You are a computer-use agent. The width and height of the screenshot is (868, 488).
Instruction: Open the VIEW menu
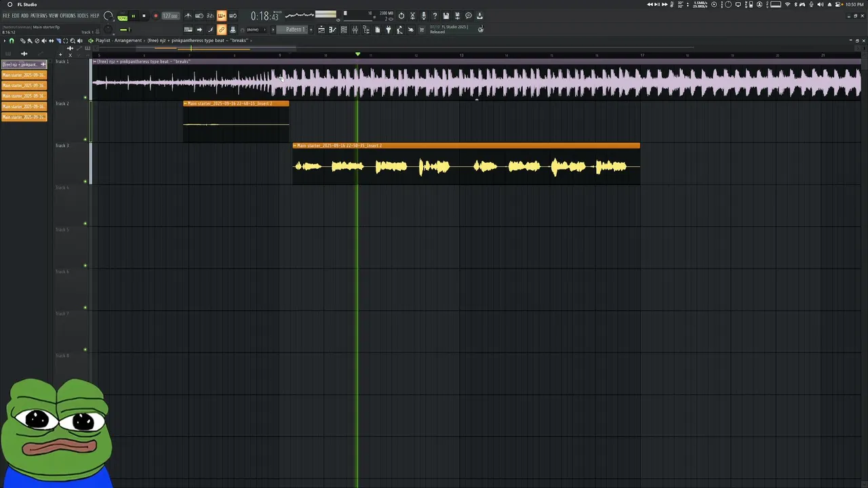(54, 16)
